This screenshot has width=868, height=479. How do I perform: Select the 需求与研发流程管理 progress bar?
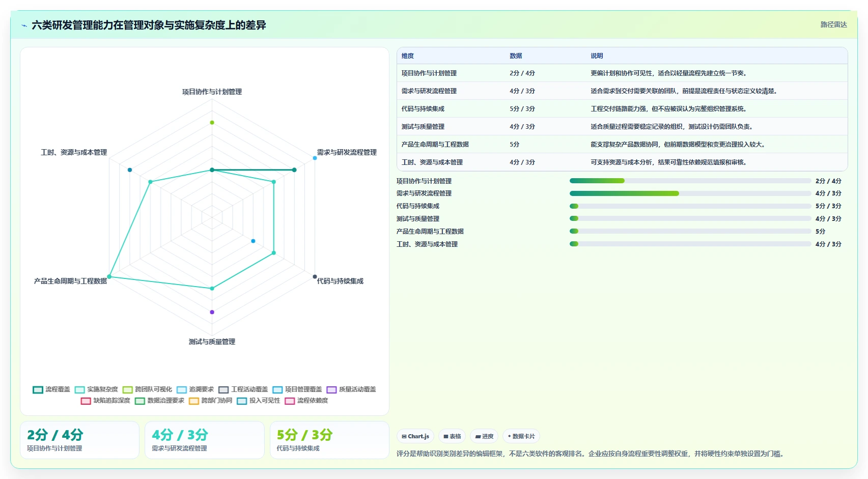click(x=690, y=193)
